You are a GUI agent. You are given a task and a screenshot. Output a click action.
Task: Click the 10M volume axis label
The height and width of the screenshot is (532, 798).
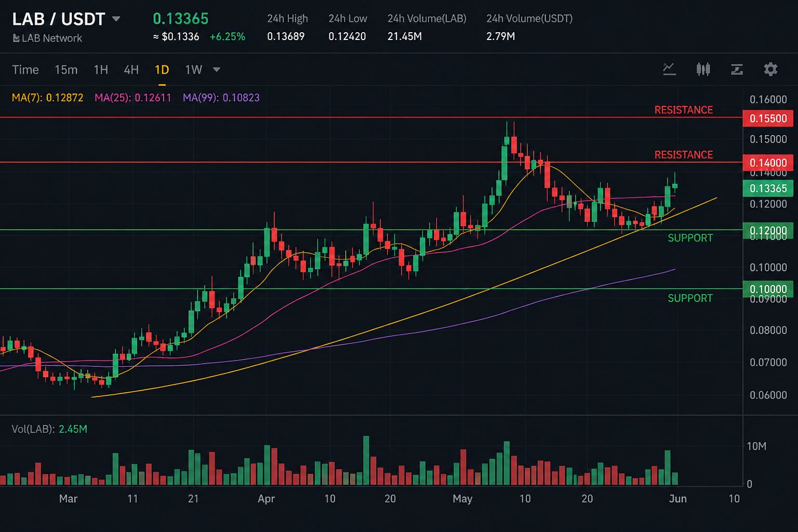pyautogui.click(x=756, y=446)
